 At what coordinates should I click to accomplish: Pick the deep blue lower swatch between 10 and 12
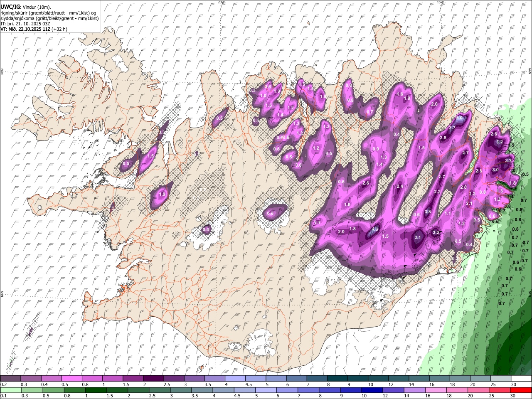pyautogui.click(x=372, y=390)
